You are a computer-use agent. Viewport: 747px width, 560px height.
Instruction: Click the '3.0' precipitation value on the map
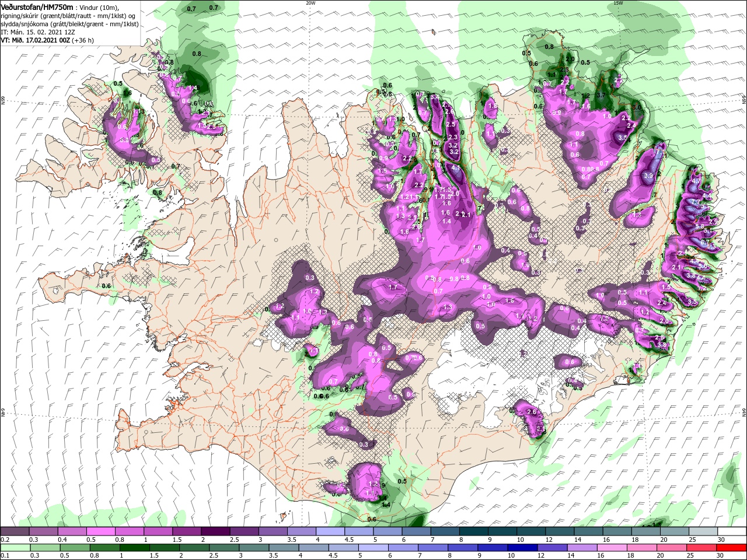point(637,107)
